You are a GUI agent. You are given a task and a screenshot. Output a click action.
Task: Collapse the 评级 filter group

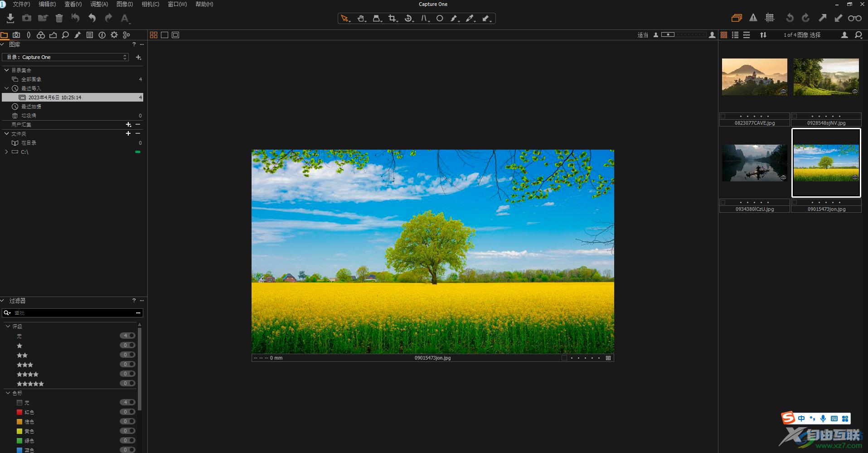tap(8, 326)
